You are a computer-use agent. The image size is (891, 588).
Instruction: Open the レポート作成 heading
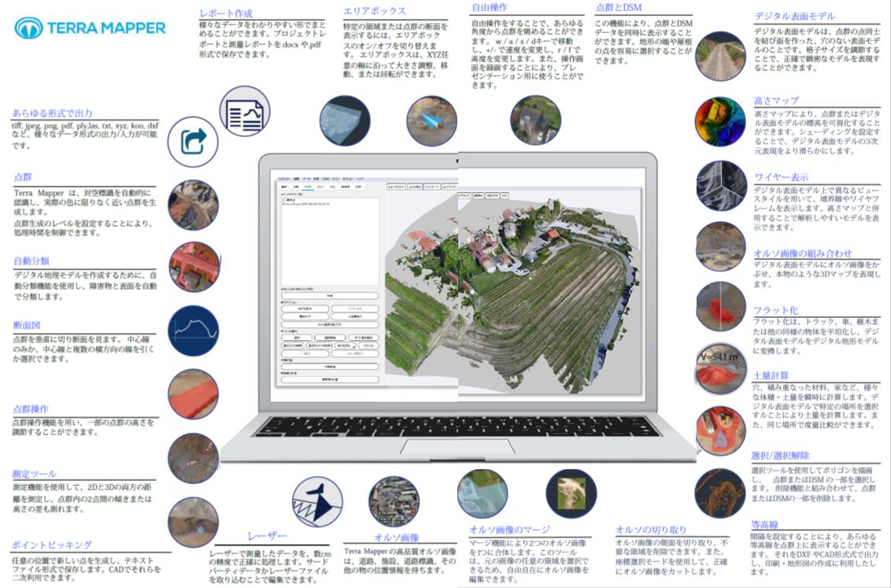[226, 13]
